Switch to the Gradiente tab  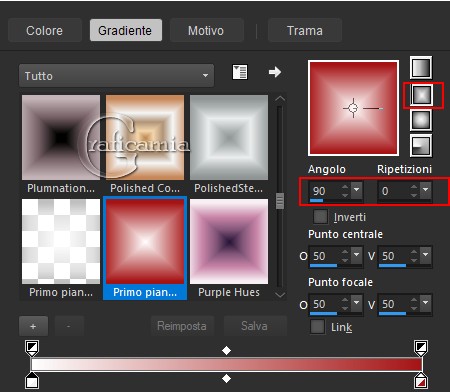tap(125, 30)
